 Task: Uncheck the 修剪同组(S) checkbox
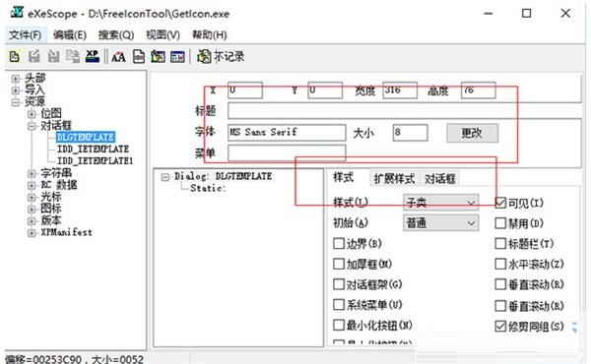click(500, 326)
